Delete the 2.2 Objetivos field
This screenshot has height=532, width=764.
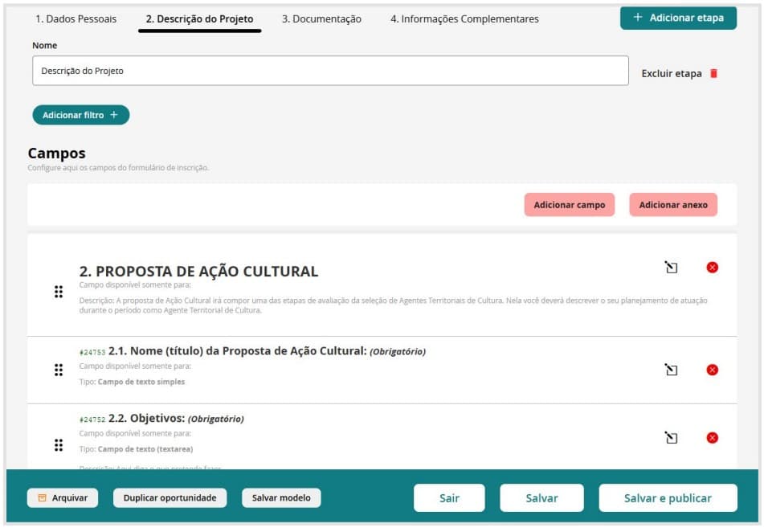(712, 438)
